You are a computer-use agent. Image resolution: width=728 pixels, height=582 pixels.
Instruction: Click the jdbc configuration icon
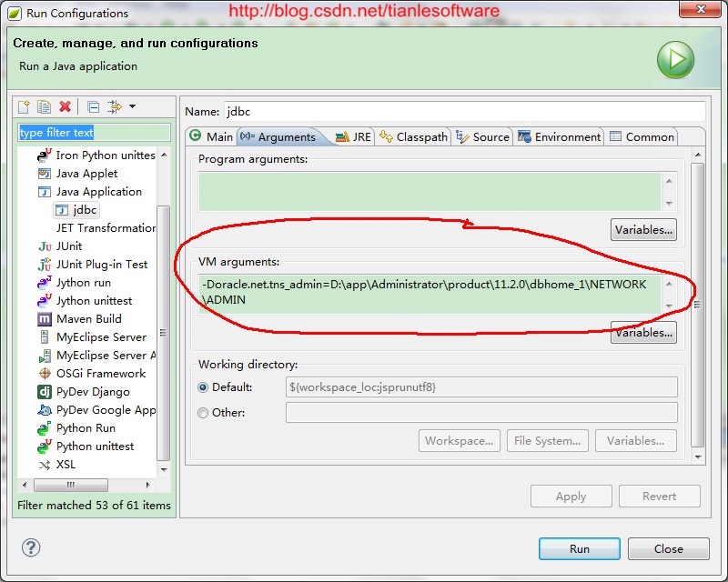click(62, 210)
